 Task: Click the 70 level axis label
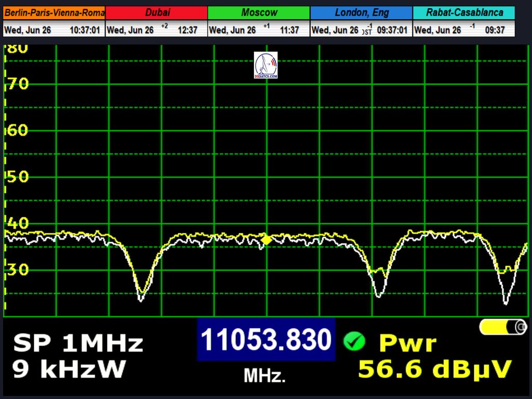click(x=18, y=84)
